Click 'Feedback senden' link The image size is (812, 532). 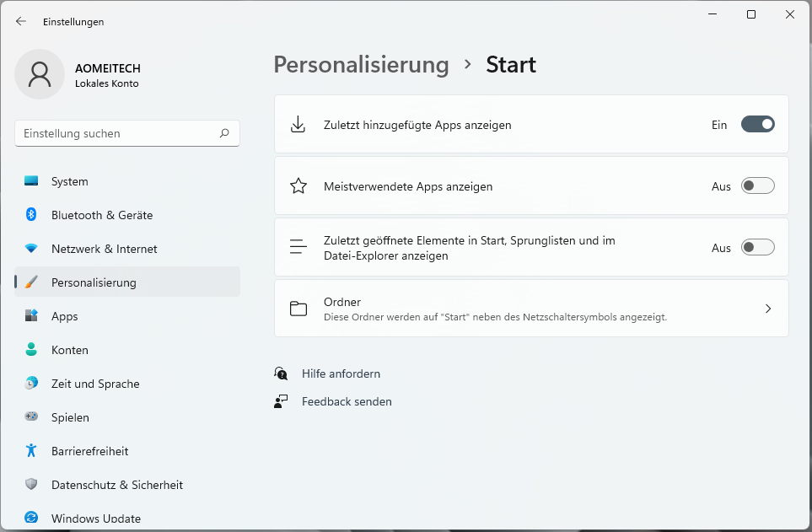tap(347, 401)
